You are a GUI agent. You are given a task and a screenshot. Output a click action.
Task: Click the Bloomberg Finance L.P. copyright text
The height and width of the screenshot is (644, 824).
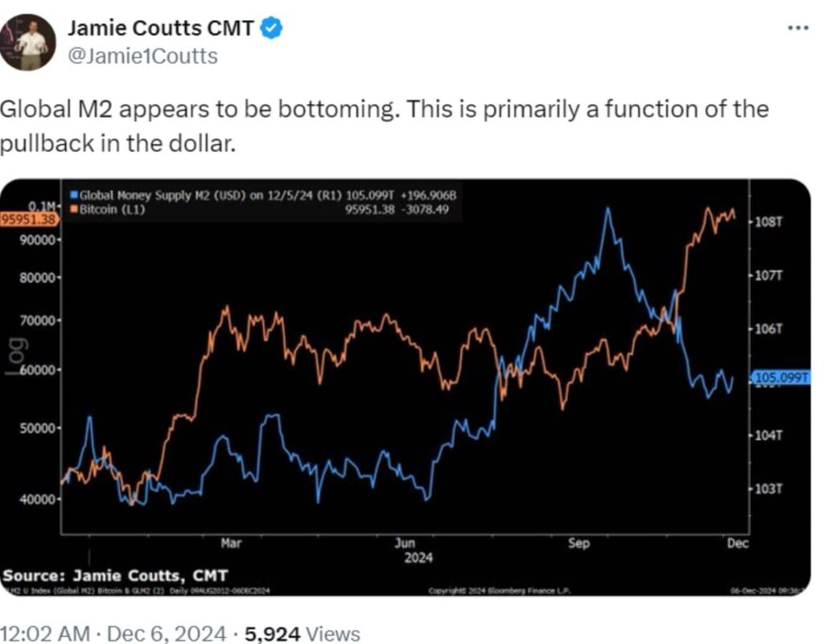499,591
